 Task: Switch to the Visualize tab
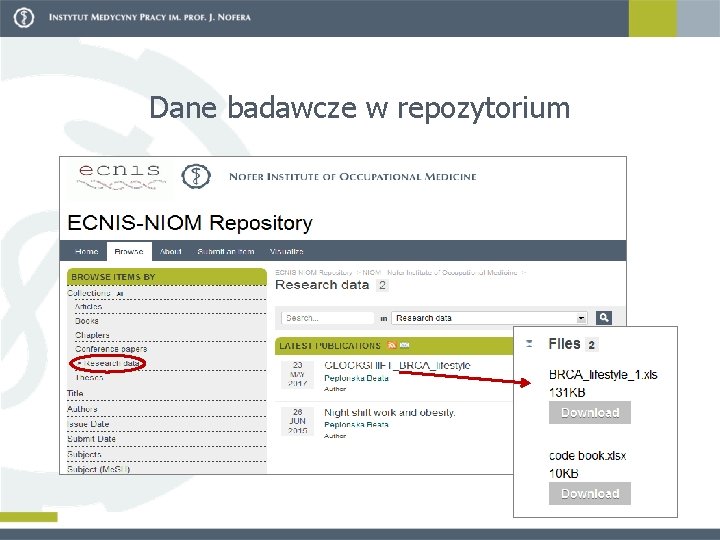287,251
